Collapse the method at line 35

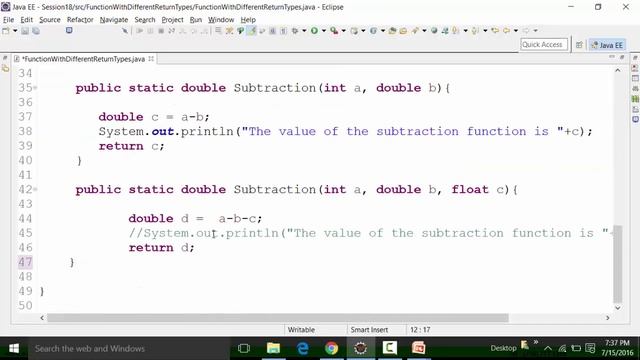click(36, 88)
